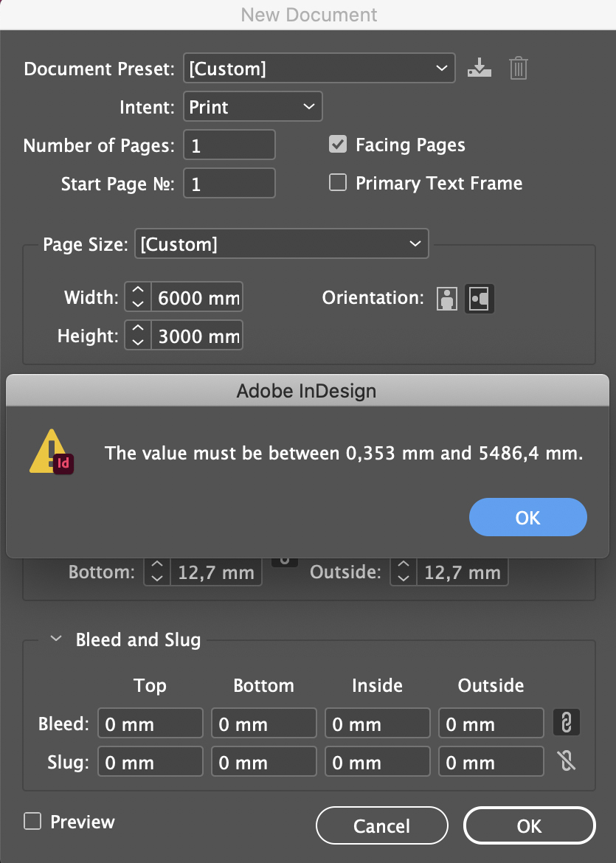Select the Landscape orientation icon
616x863 pixels.
(x=478, y=298)
